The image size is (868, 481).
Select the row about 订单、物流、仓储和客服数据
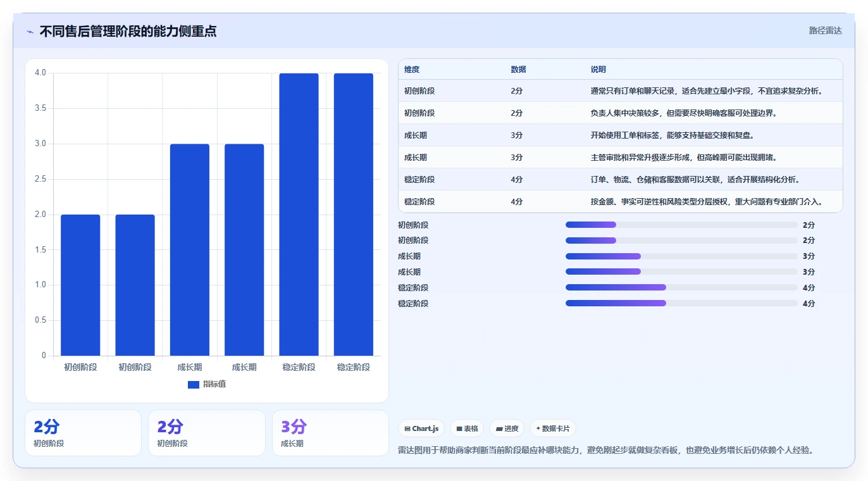click(x=620, y=180)
